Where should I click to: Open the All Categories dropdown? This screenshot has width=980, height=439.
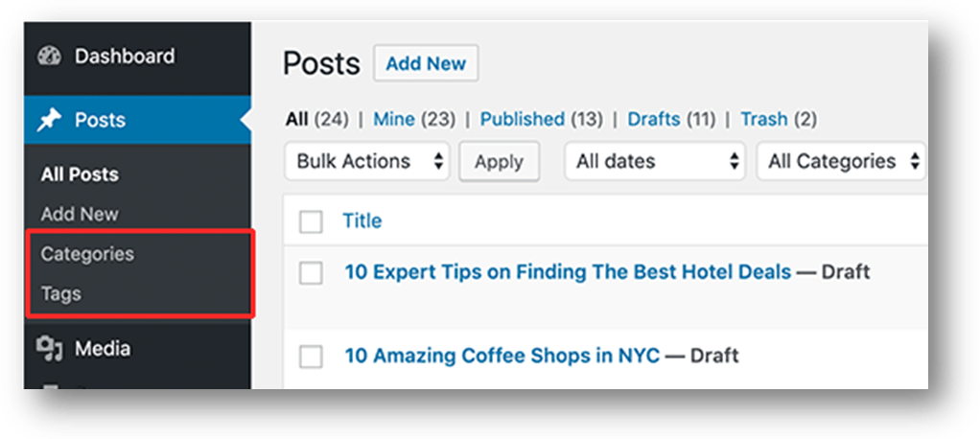pyautogui.click(x=841, y=161)
